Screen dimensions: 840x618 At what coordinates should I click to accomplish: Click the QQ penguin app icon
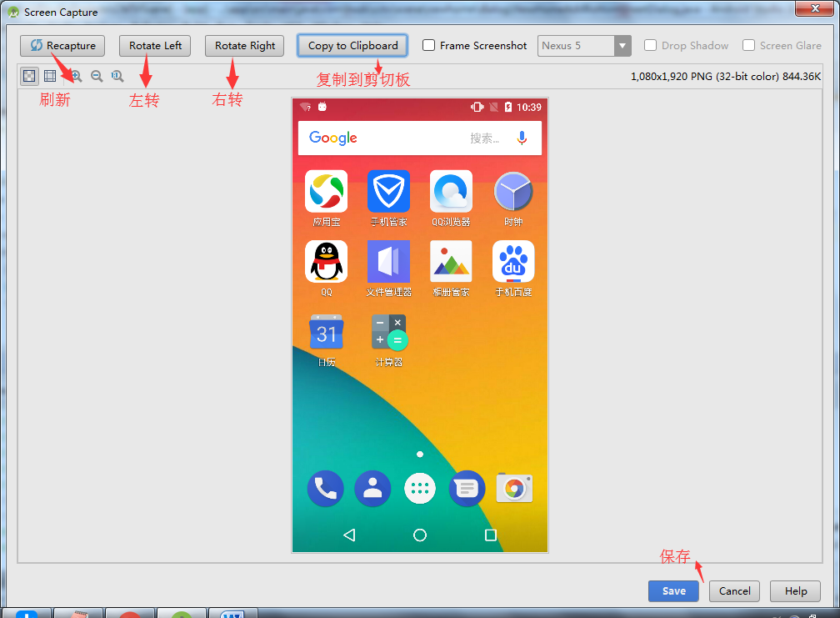[327, 262]
